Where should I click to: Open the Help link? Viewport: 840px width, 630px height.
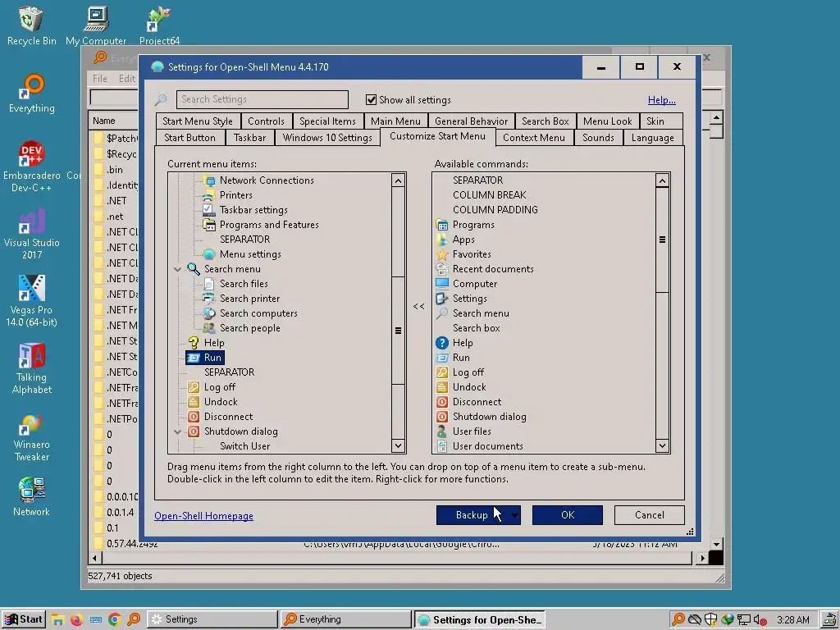662,99
